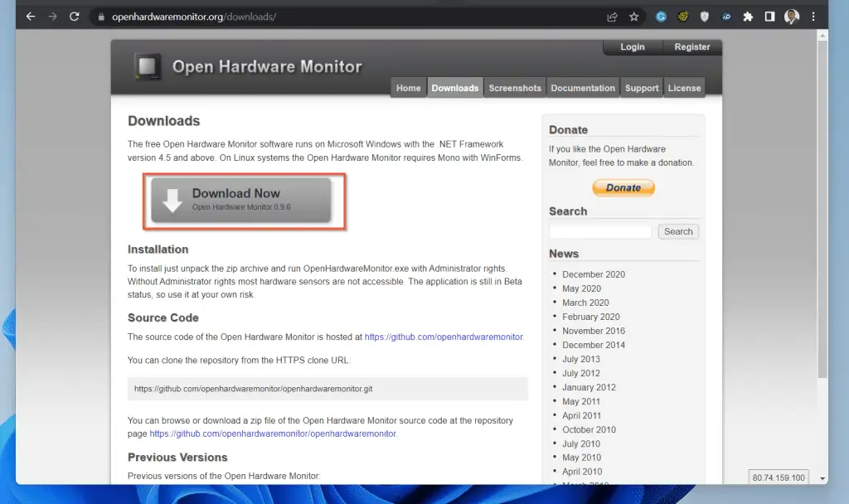Click the shield extension icon in the toolbar
849x504 pixels.
click(x=704, y=16)
